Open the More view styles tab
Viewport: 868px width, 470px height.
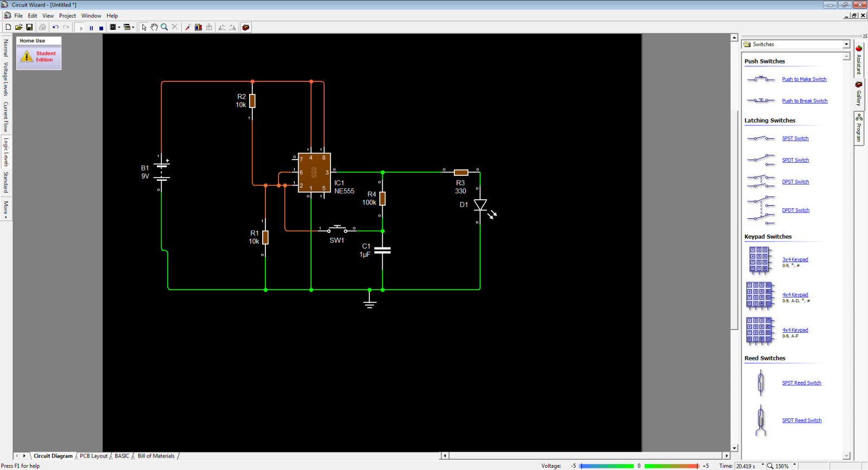pyautogui.click(x=6, y=209)
